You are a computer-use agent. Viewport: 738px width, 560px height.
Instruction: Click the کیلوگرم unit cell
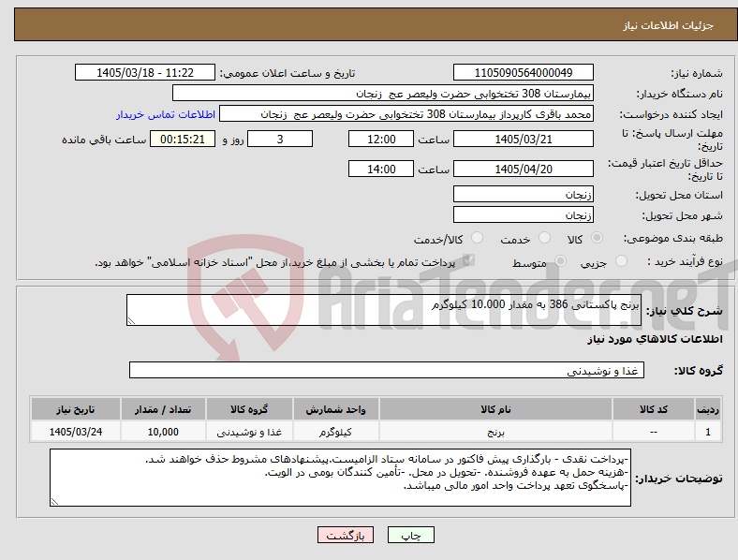click(335, 432)
